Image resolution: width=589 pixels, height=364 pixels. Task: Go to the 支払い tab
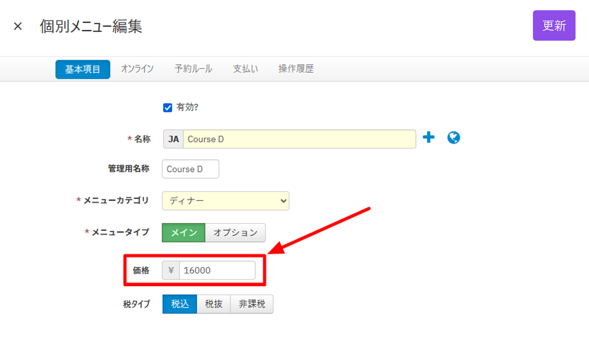245,69
